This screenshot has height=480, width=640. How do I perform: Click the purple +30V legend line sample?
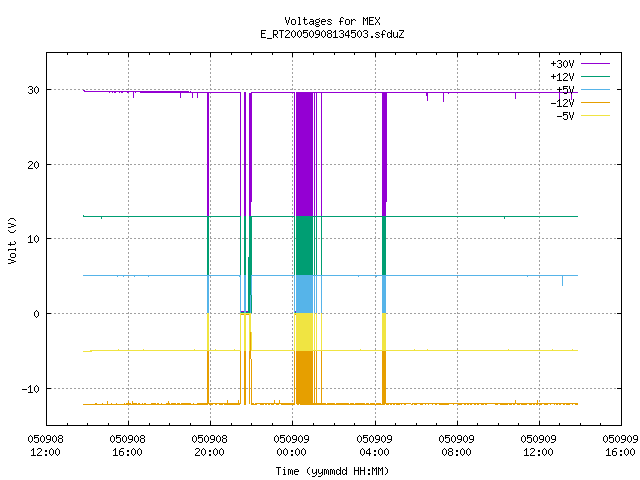point(596,64)
